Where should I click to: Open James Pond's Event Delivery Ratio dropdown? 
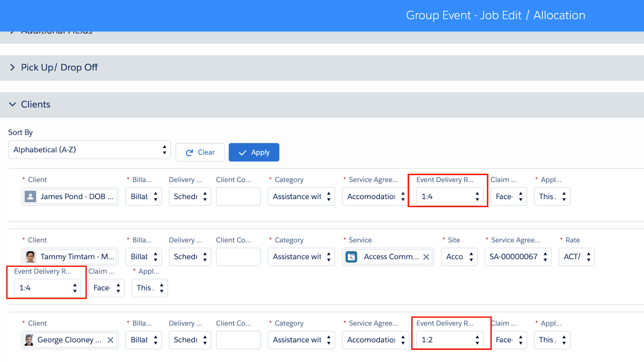450,197
